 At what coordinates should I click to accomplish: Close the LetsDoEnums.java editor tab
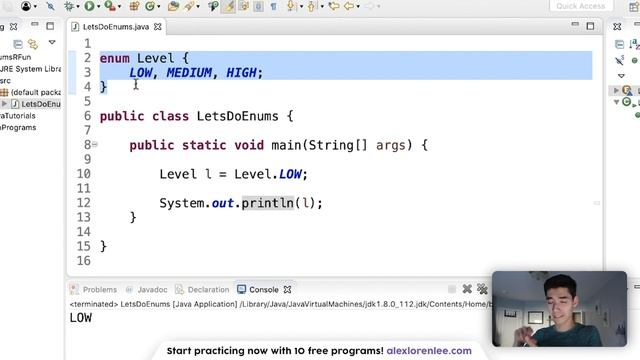tap(158, 27)
